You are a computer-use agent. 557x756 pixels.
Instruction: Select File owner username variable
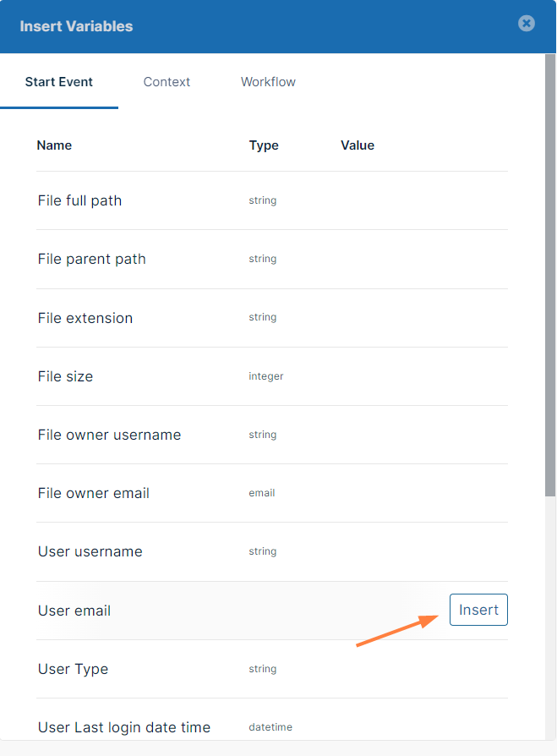(110, 435)
